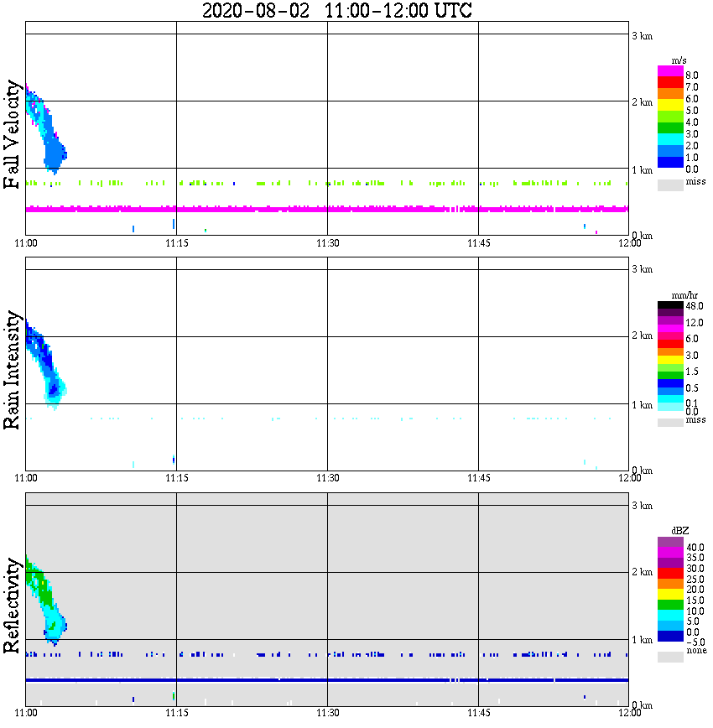Click the magenta swatch in the m/s legend
Viewport: 713px width, 728px height.
coord(670,71)
